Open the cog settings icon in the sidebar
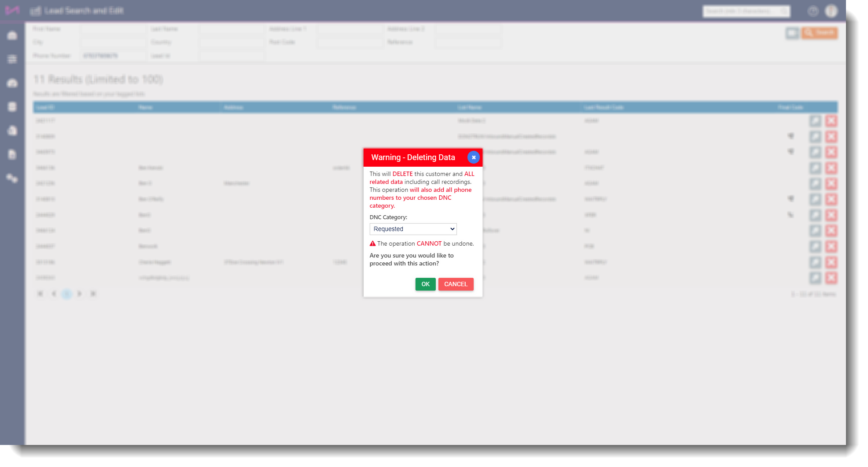The image size is (868, 467). [x=12, y=178]
